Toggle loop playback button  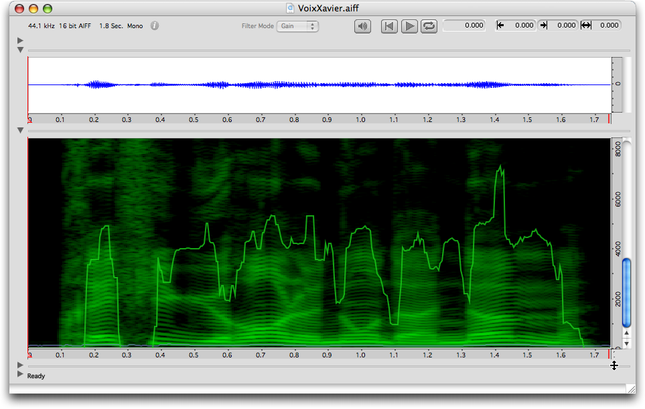click(x=429, y=26)
